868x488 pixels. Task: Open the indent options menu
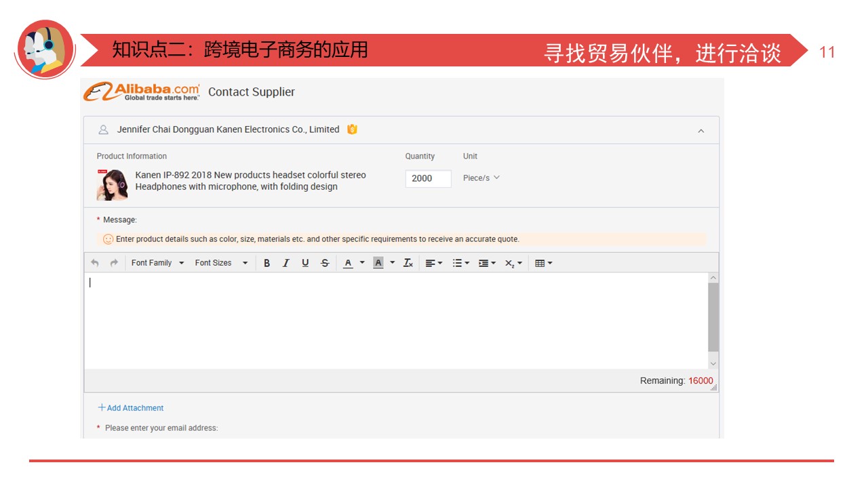487,263
